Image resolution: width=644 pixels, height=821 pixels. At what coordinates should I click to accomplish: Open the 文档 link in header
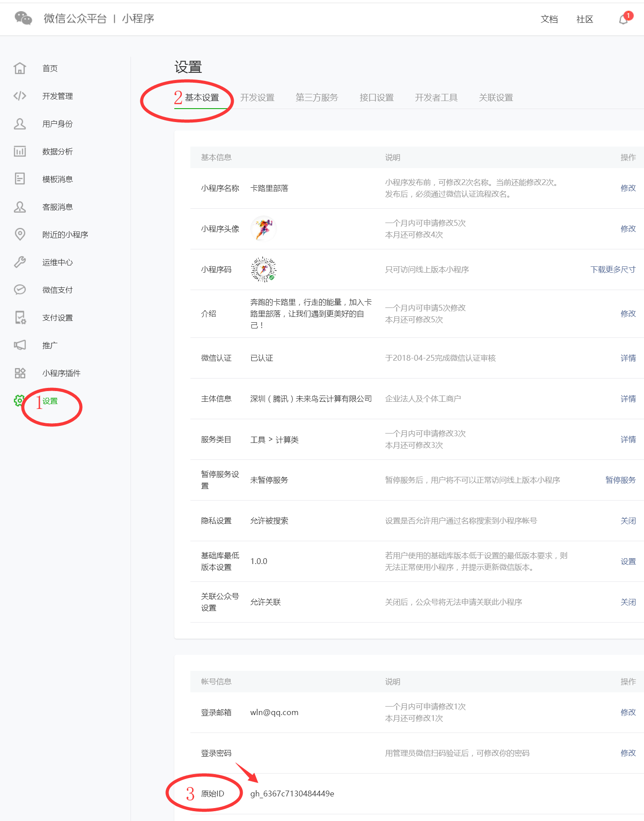[549, 19]
